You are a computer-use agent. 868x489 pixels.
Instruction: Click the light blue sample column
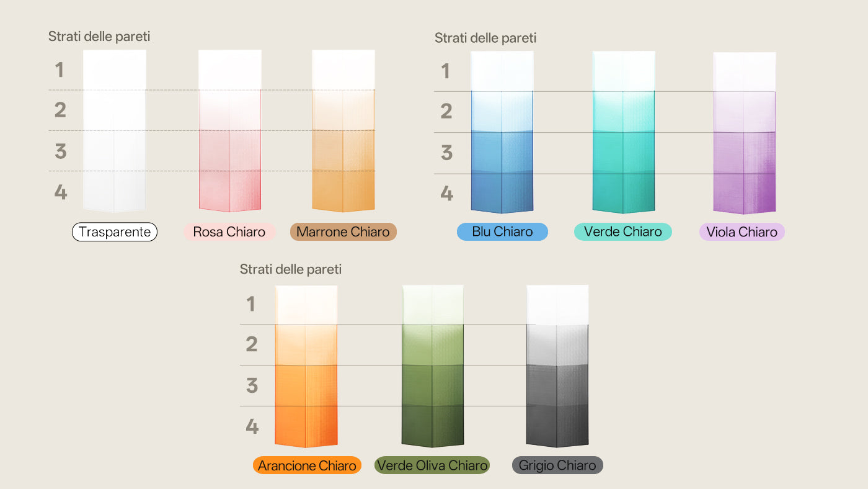point(502,132)
